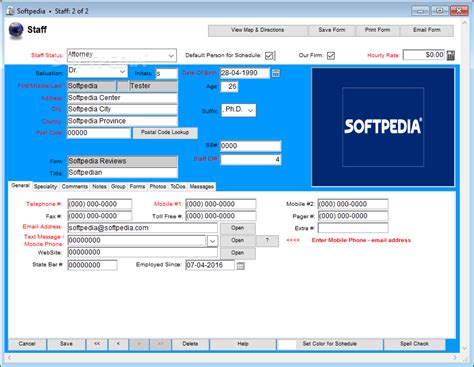Click the Pager # field
This screenshot has width=474, height=367.
point(353,216)
